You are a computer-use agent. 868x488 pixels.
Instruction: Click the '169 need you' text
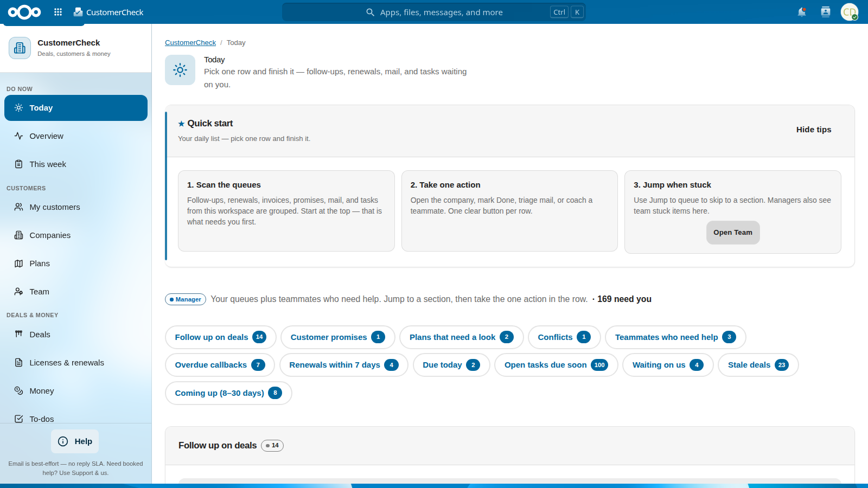coord(624,299)
